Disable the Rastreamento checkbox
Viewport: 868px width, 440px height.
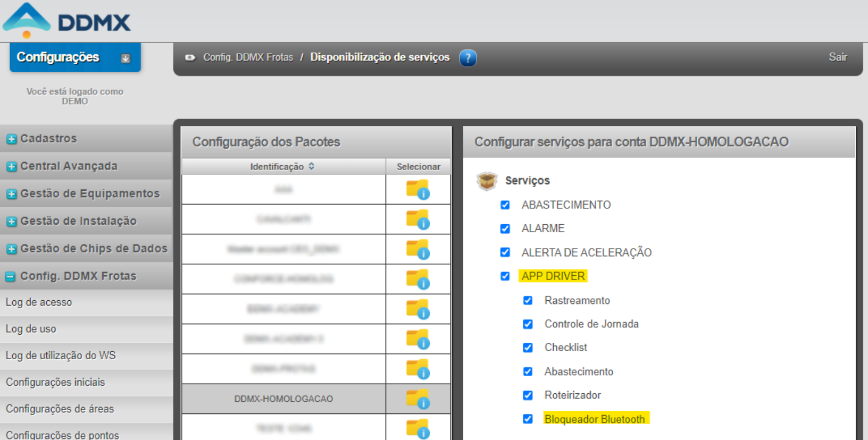pos(528,301)
